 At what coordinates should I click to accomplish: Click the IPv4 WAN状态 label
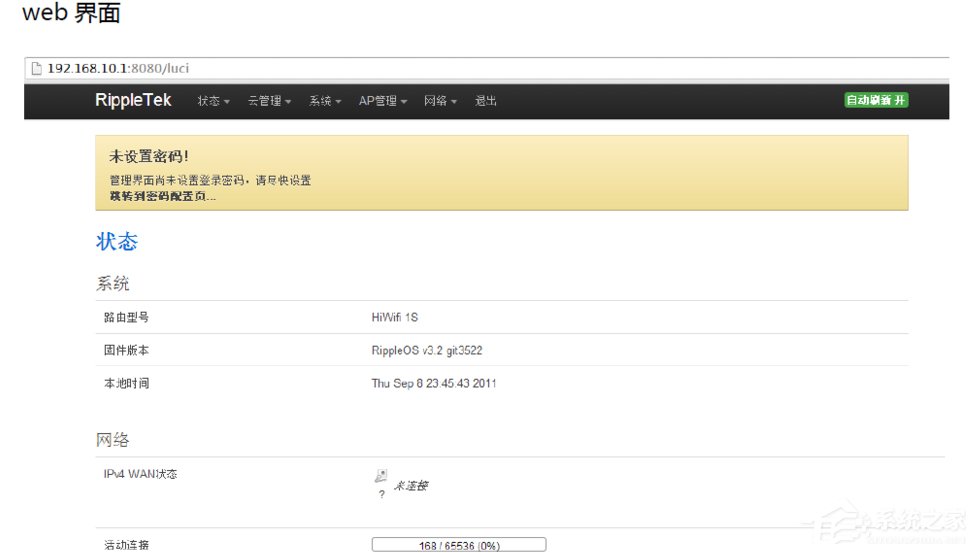point(140,474)
